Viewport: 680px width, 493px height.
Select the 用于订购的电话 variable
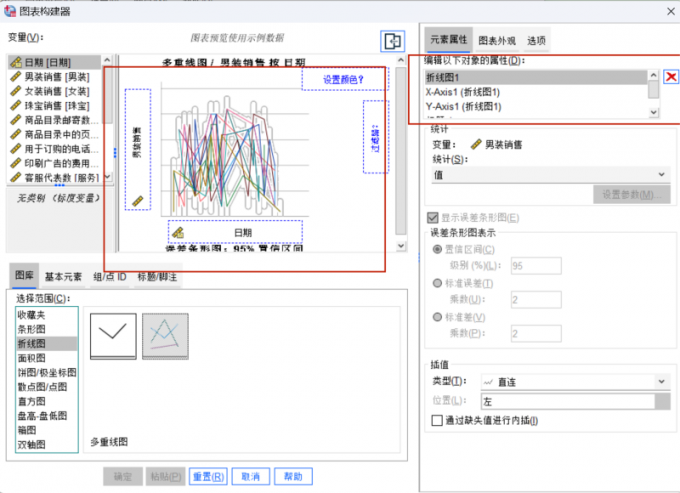[x=55, y=149]
